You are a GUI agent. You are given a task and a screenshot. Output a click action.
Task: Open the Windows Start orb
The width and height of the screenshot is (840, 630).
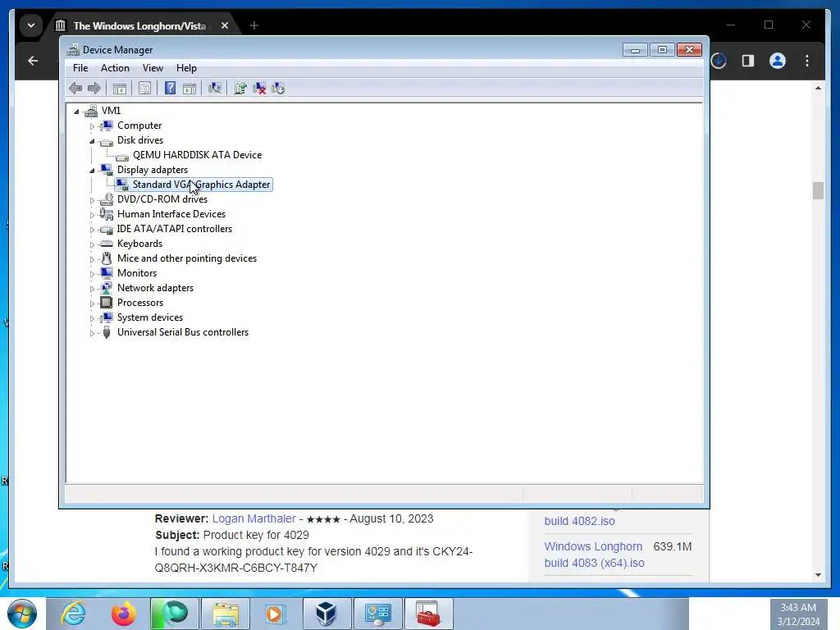tap(22, 614)
